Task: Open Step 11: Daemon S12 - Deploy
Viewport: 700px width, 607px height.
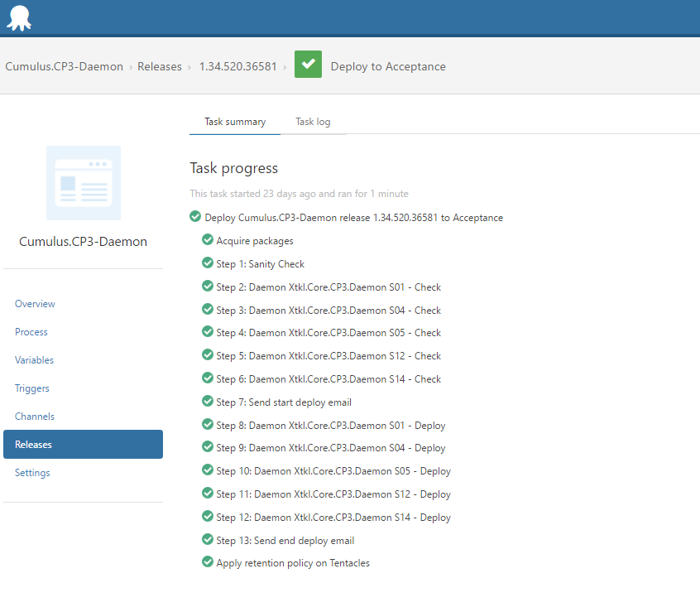Action: 333,494
